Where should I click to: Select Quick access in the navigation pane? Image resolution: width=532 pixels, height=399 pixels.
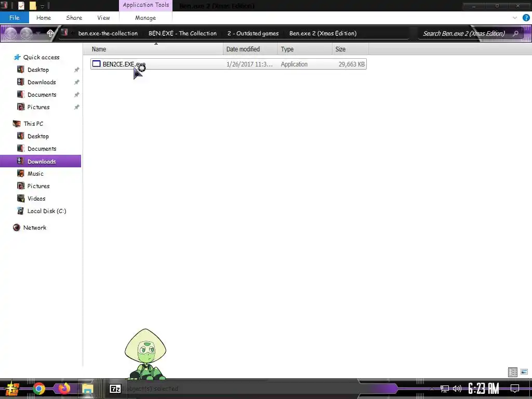41,57
